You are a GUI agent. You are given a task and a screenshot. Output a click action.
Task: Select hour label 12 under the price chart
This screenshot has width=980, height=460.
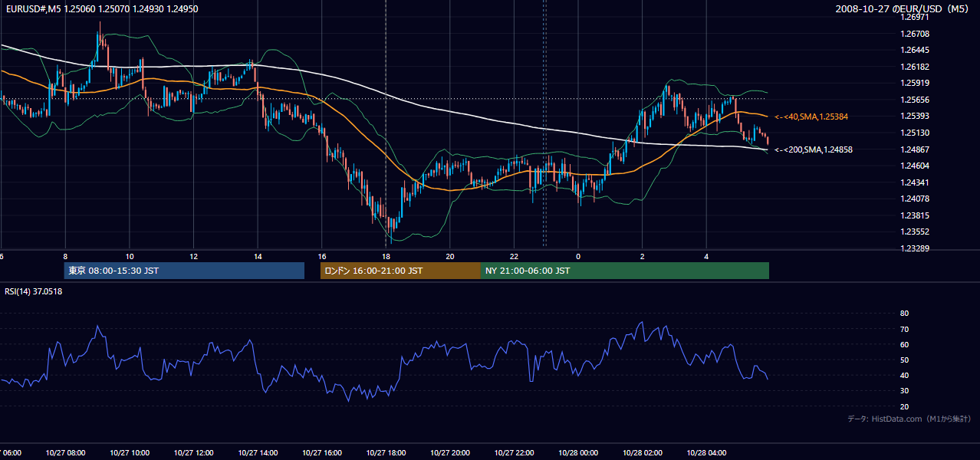[193, 256]
